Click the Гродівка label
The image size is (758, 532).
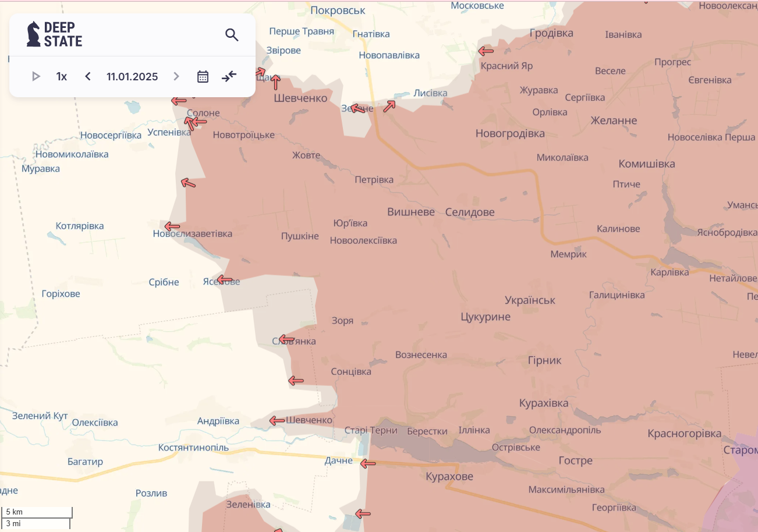click(x=551, y=33)
